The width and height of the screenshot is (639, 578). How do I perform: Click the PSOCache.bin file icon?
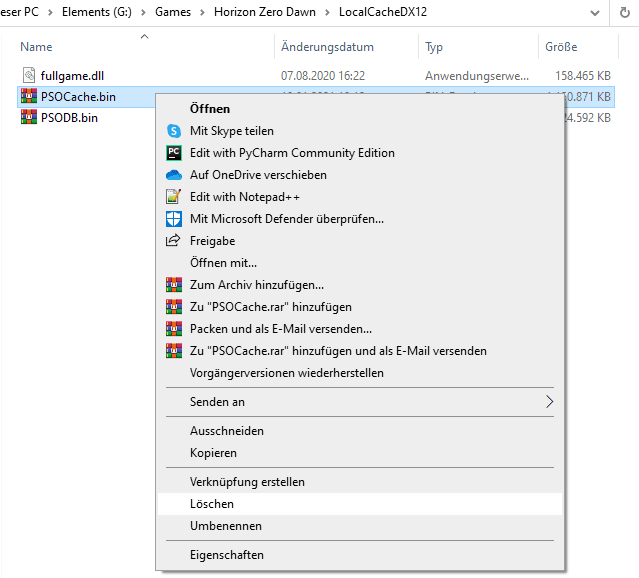[x=29, y=96]
